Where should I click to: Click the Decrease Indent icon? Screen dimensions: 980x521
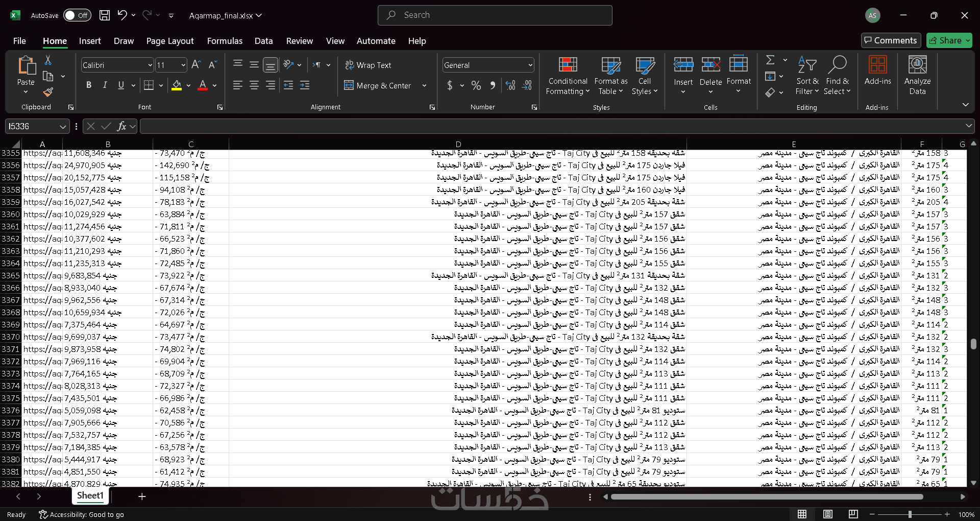(288, 85)
